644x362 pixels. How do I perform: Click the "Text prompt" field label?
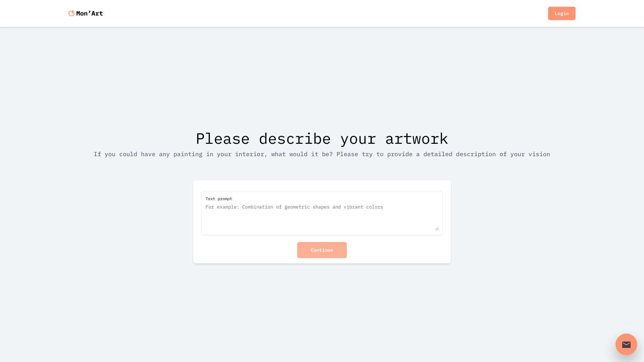point(219,199)
